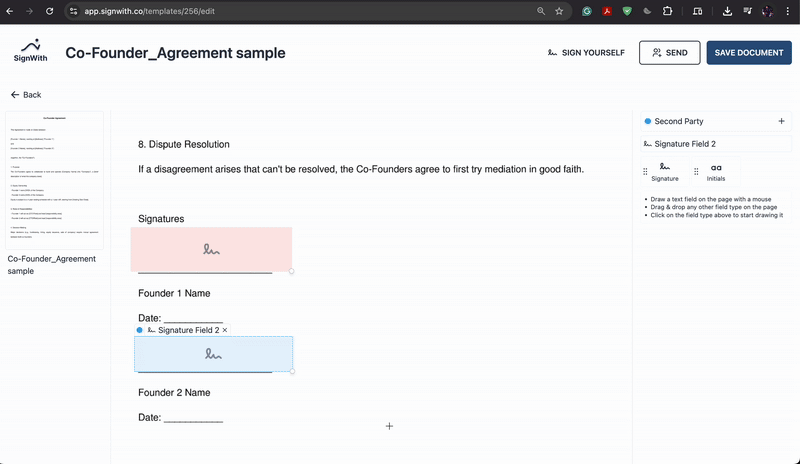Select the pink signature field for Founder 1
This screenshot has width=800, height=464.
pyautogui.click(x=211, y=249)
